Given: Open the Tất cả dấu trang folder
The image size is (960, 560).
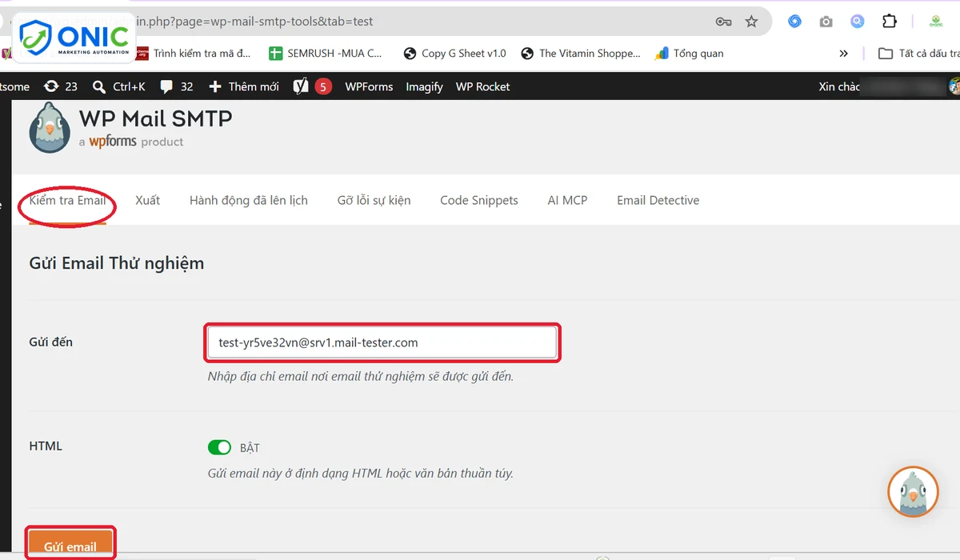Looking at the screenshot, I should [x=918, y=54].
